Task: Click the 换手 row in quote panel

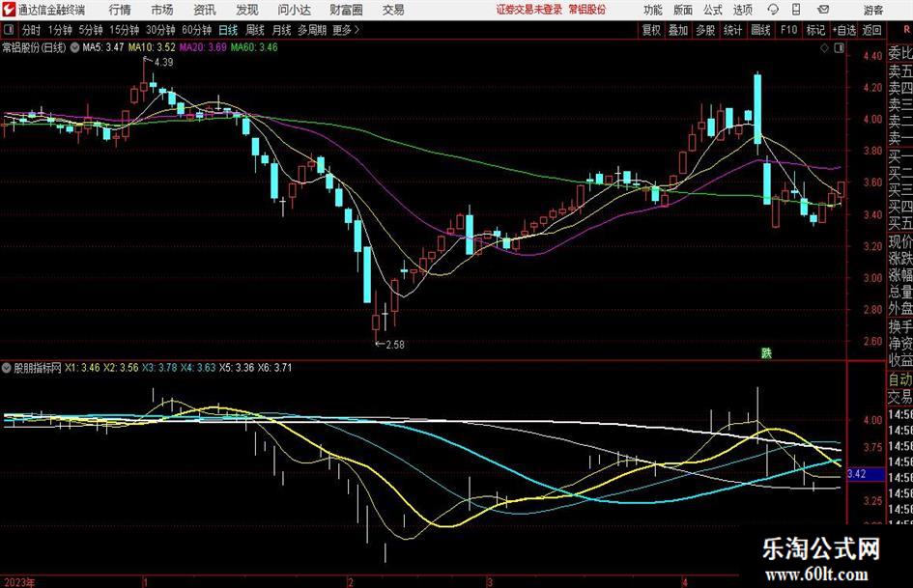Action: pos(900,326)
